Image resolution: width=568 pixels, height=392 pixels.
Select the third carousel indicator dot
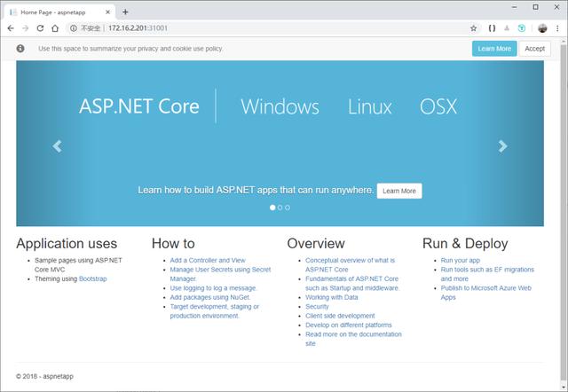[288, 208]
